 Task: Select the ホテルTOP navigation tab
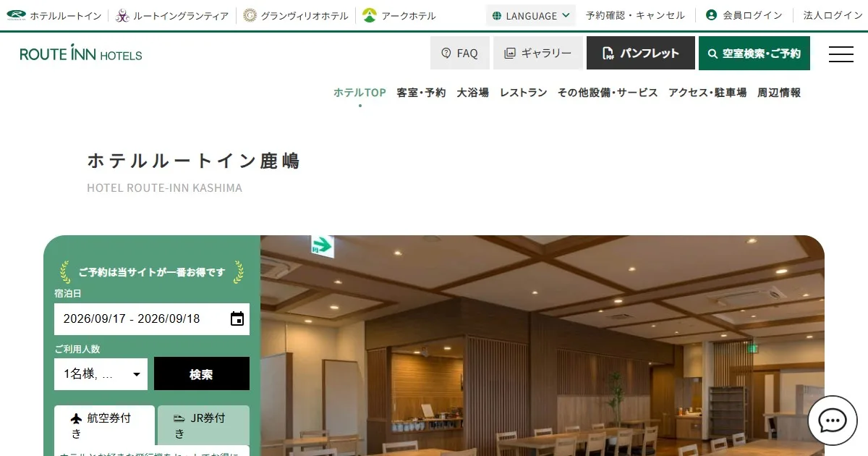pyautogui.click(x=359, y=93)
